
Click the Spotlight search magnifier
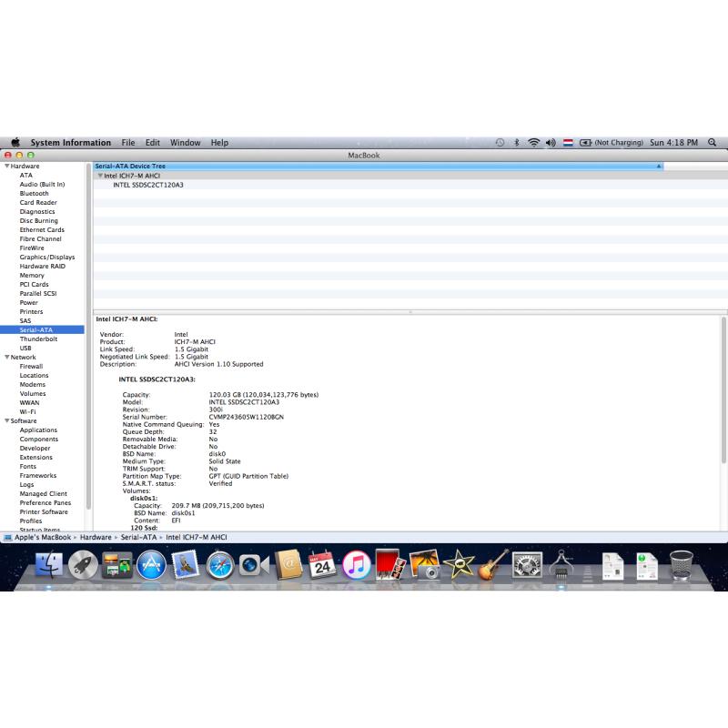click(712, 142)
